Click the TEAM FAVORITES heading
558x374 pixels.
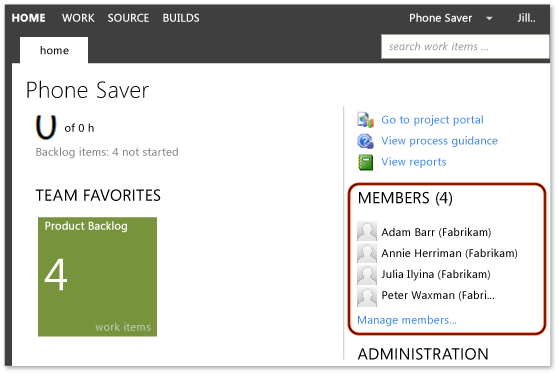coord(98,196)
